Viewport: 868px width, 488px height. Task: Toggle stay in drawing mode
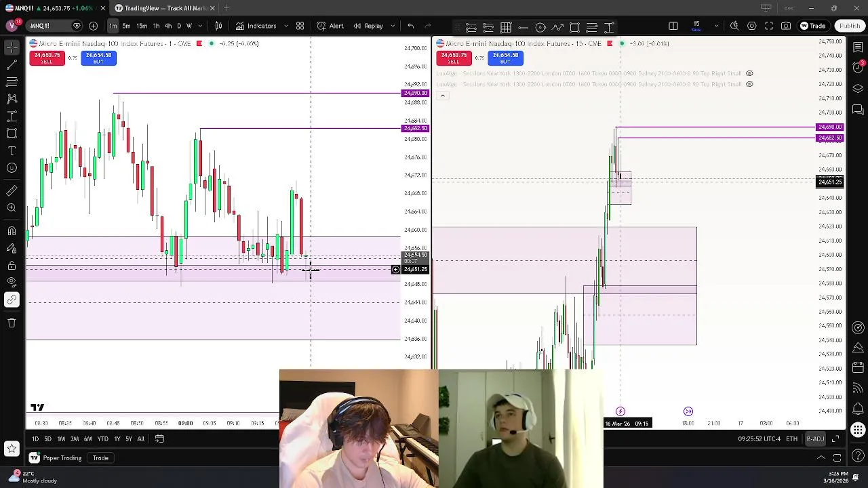tap(12, 248)
